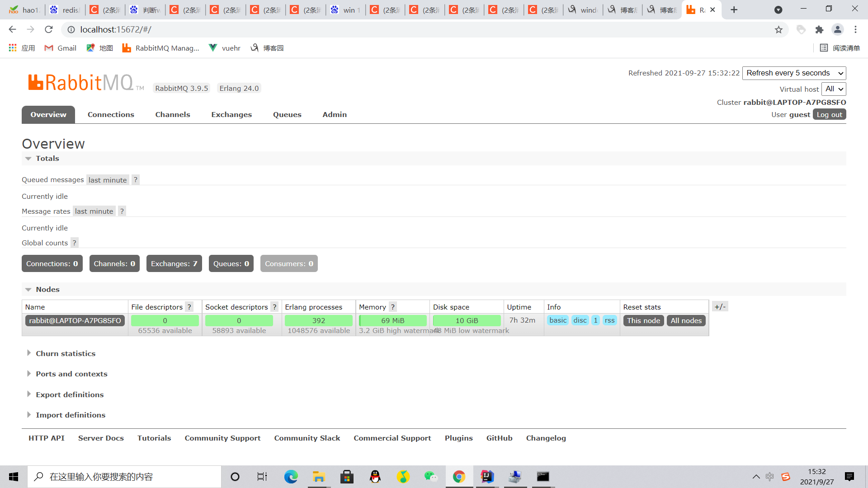Click the help icon beside Queued messages

135,180
